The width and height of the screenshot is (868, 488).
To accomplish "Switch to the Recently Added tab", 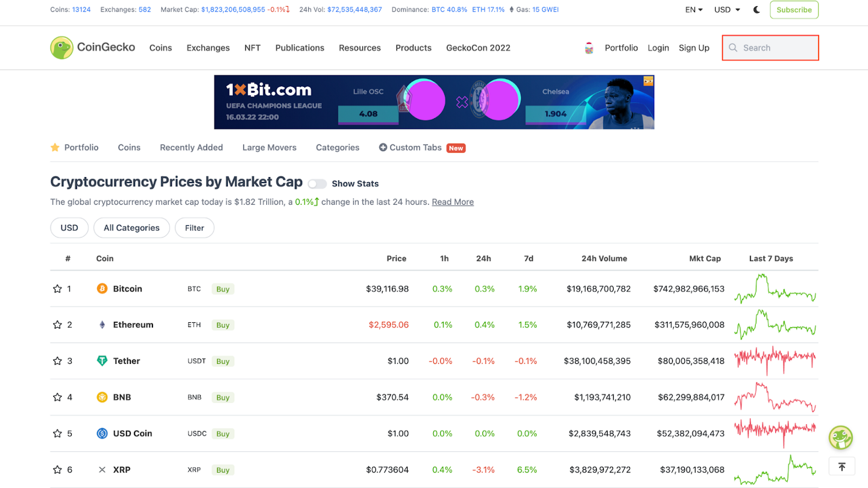I will pos(191,148).
